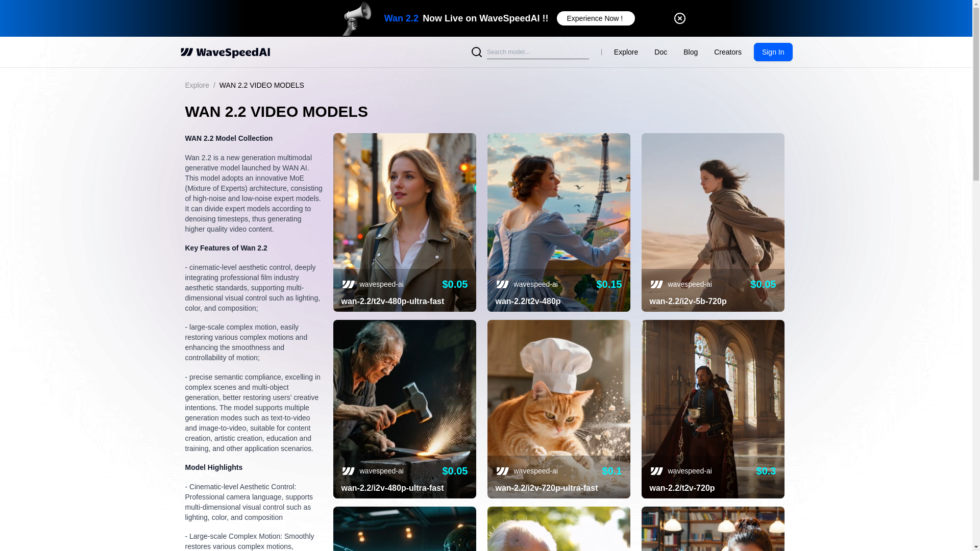This screenshot has height=551, width=980.
Task: Open the wan-2.2/t2v-480p-ultra-fast model card
Action: (404, 222)
